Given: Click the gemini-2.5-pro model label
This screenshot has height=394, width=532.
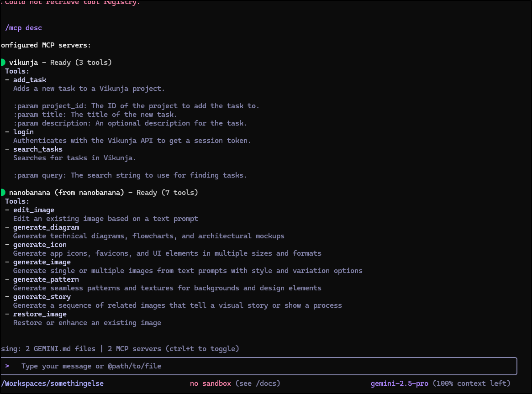Looking at the screenshot, I should (x=399, y=383).
